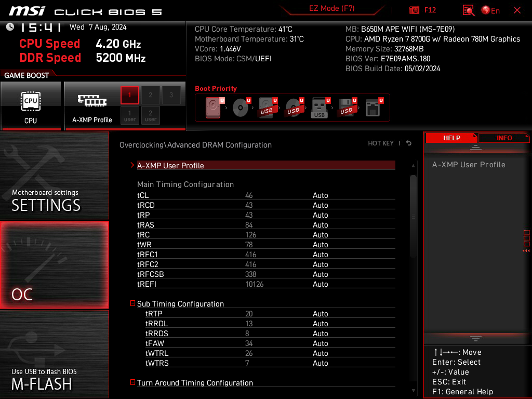
Task: Go back using the return arrow icon
Action: 409,143
